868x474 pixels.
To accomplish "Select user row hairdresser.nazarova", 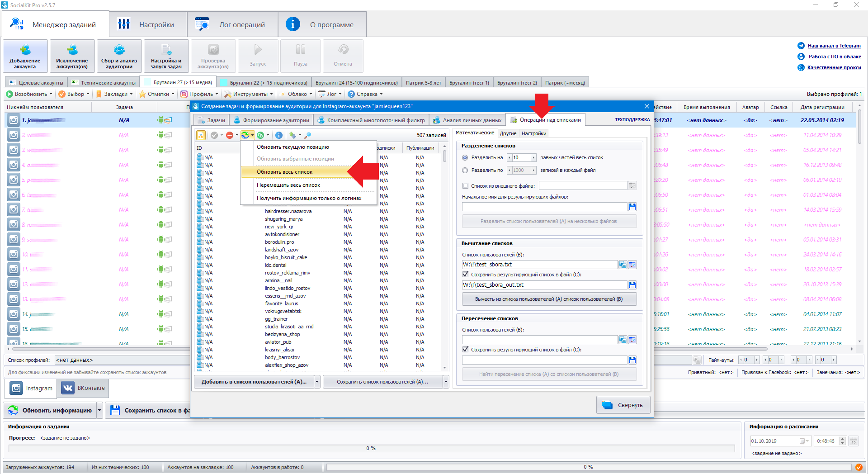I will (x=318, y=211).
